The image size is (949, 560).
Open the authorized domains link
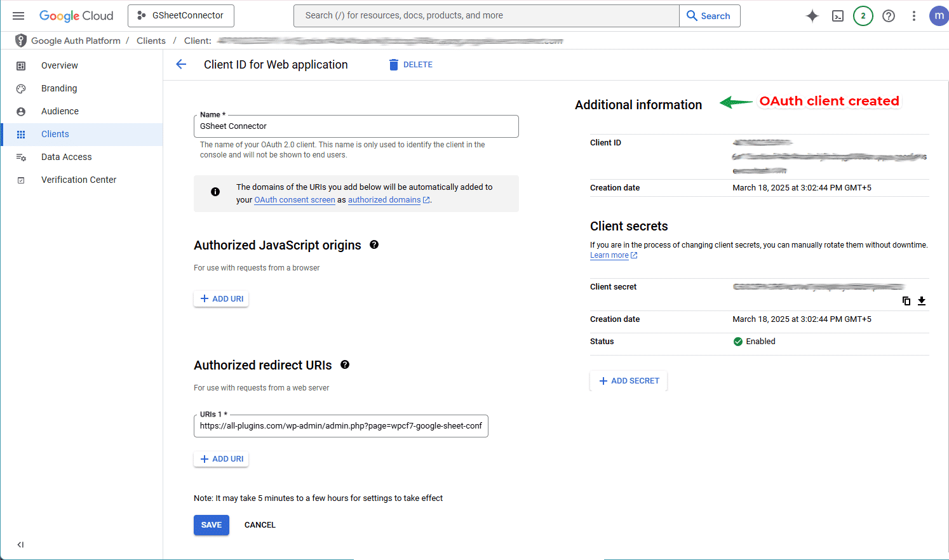[x=384, y=200]
